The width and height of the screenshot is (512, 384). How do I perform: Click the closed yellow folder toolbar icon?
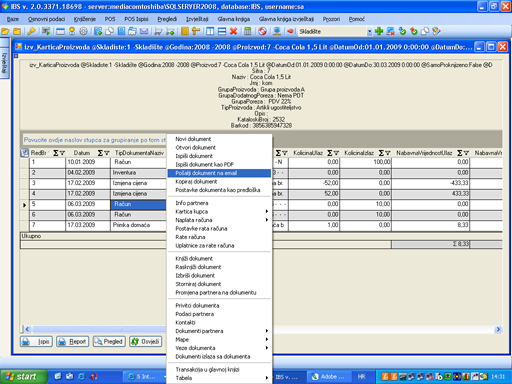pos(17,31)
